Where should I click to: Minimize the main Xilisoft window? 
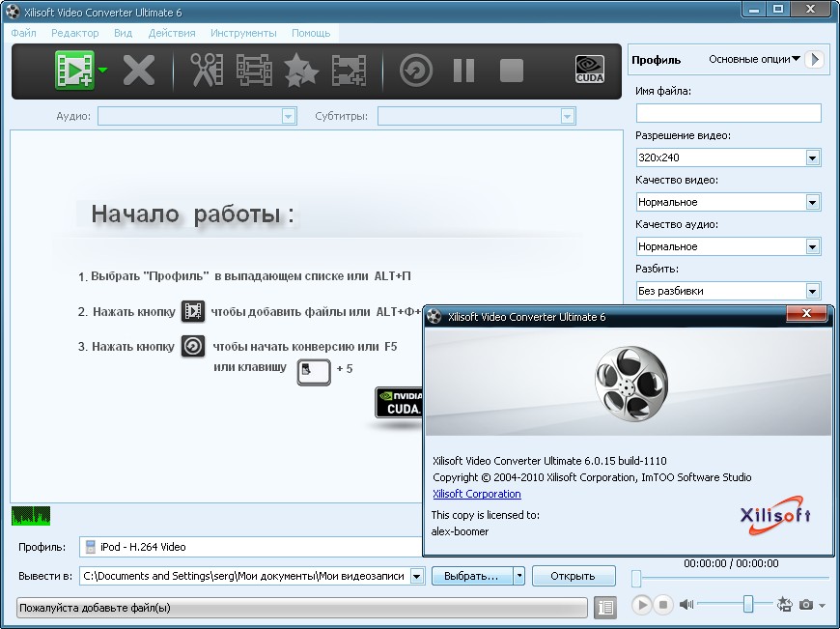(x=755, y=10)
